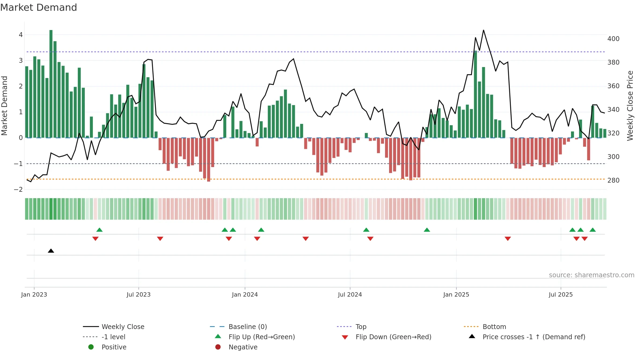Toggle the -1 level legend entry
644x362 pixels.
(104, 337)
